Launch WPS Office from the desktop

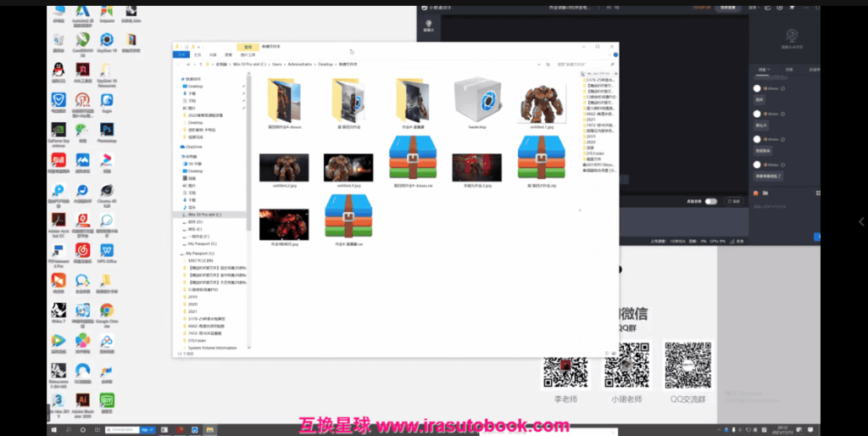tap(107, 252)
